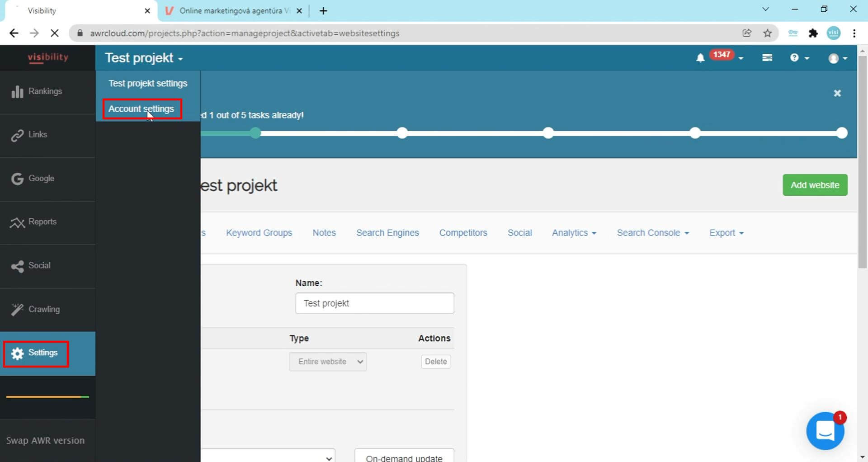Open the help question mark menu

point(799,58)
